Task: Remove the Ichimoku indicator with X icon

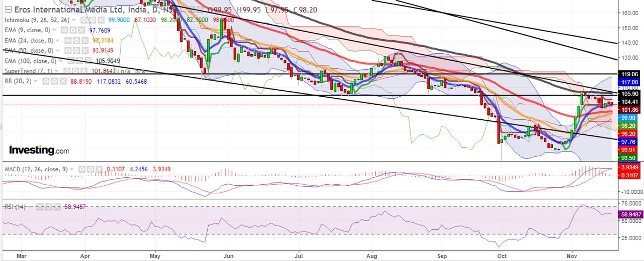Action: 101,20
